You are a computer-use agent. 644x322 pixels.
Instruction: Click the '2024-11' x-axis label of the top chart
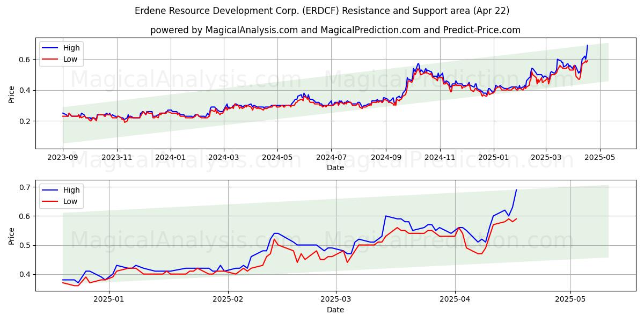tap(440, 158)
